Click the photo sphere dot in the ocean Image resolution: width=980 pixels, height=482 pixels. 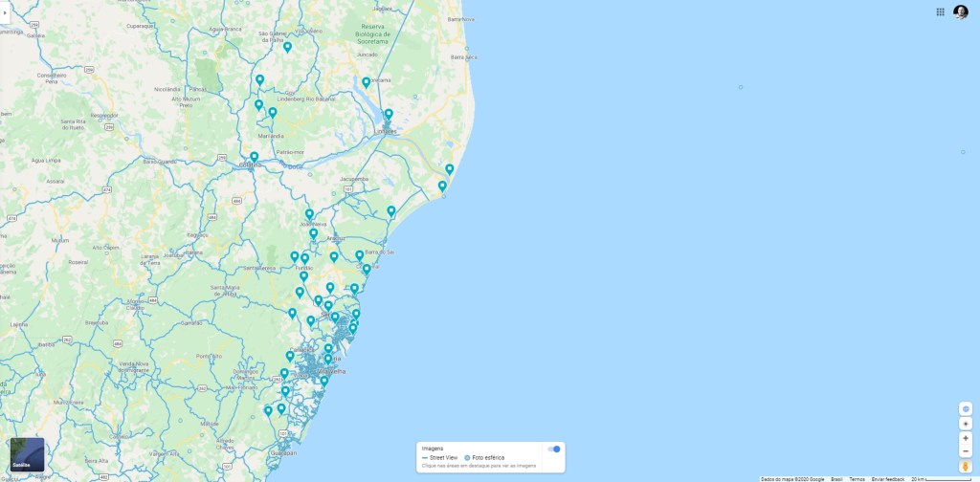[741, 87]
